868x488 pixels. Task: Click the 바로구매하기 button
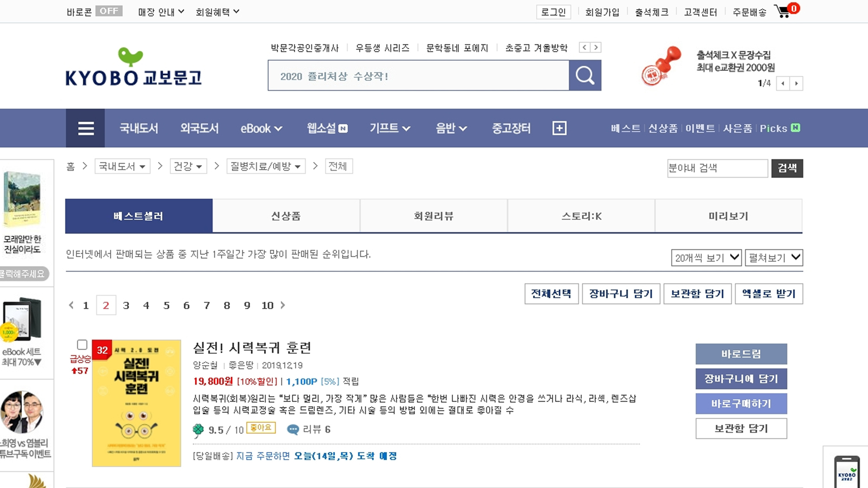click(x=741, y=404)
